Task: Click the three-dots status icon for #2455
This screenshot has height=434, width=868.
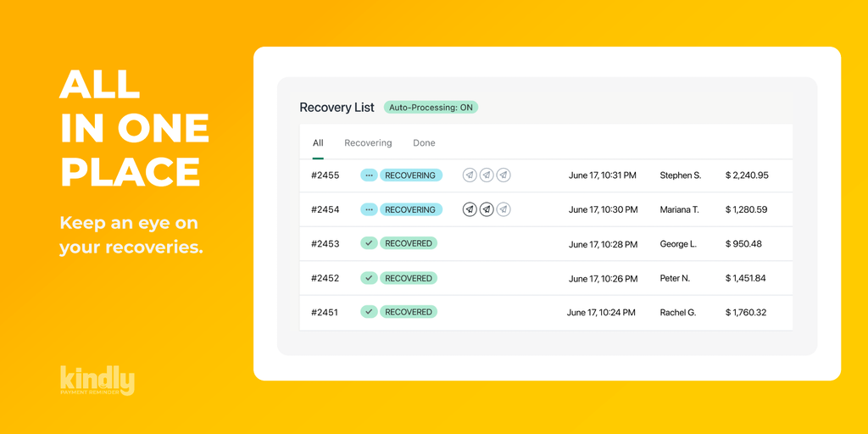Action: click(369, 175)
